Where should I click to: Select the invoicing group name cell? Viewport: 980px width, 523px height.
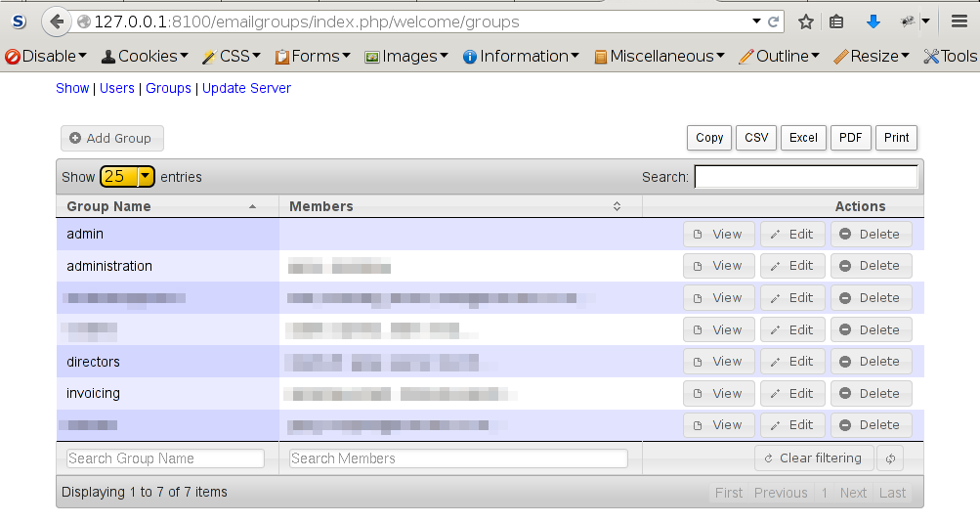pyautogui.click(x=167, y=394)
